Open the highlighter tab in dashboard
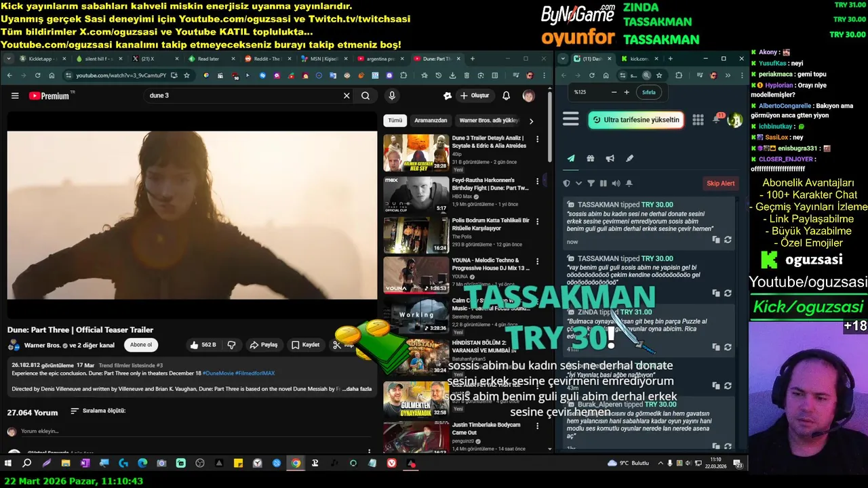 point(629,159)
